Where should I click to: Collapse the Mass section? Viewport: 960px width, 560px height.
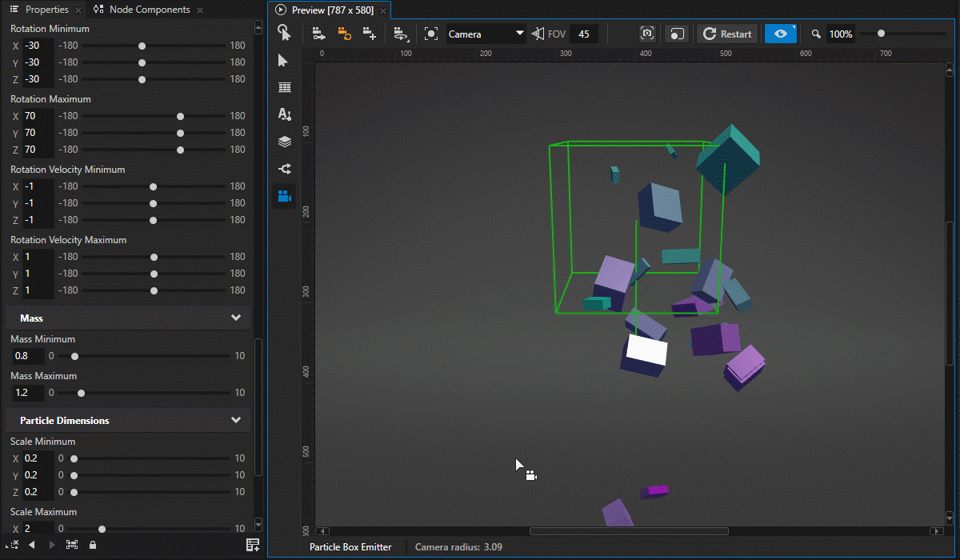(235, 318)
